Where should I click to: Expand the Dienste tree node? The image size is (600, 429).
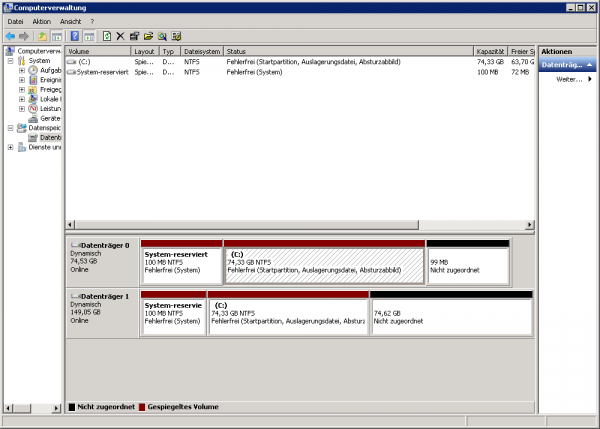(10, 147)
